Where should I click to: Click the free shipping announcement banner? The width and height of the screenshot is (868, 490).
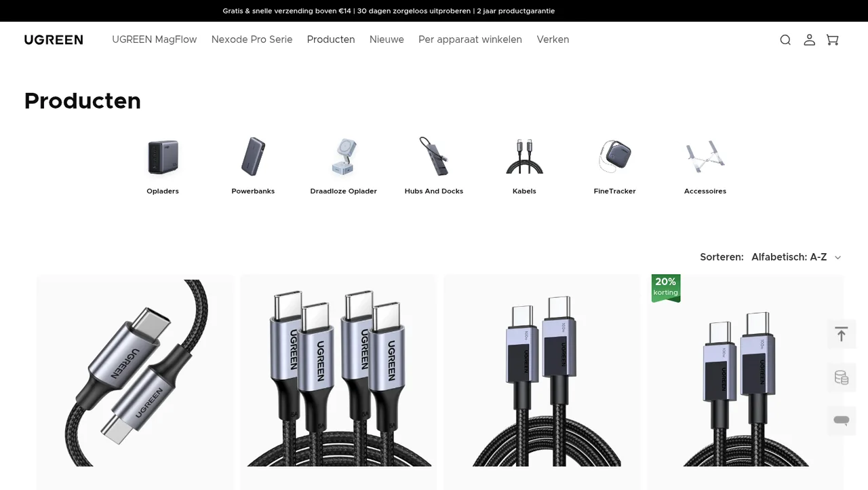pos(389,11)
